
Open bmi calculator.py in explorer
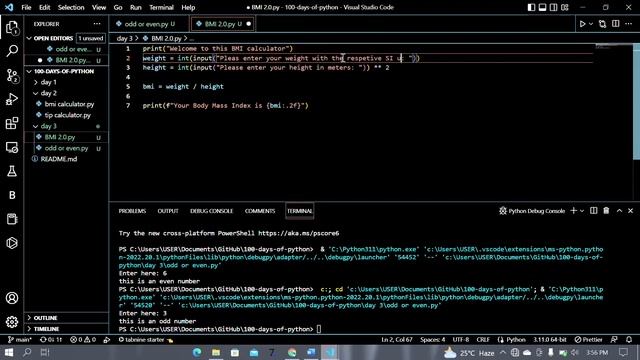pyautogui.click(x=69, y=104)
